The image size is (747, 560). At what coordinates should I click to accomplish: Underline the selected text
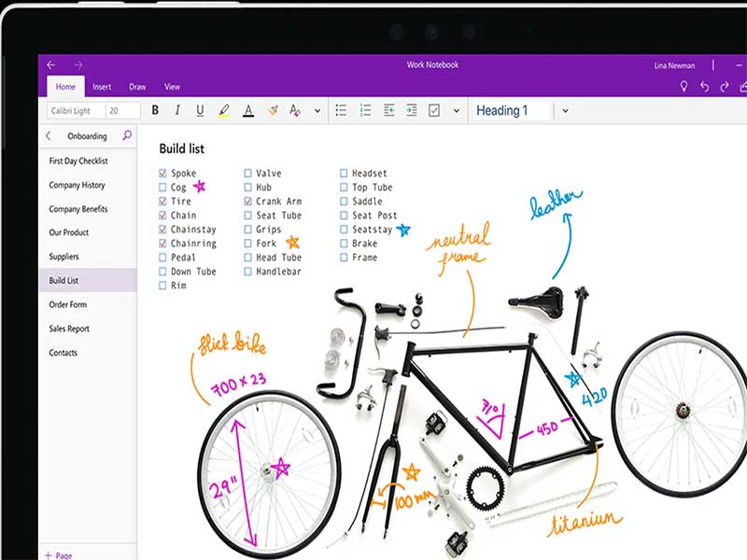click(x=200, y=110)
